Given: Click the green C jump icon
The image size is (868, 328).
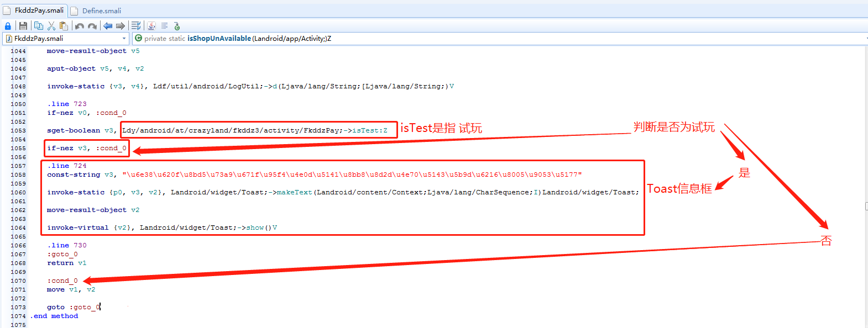Looking at the screenshot, I should pos(177,26).
